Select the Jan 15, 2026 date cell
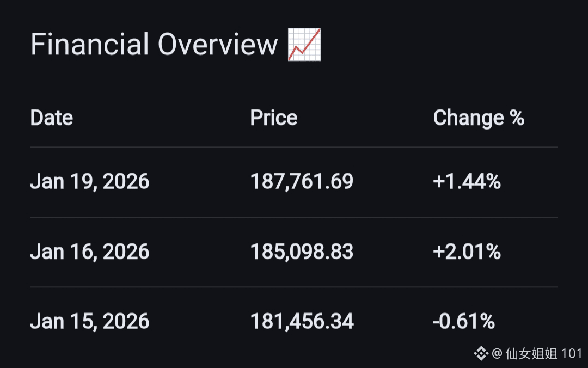This screenshot has width=588, height=368. pos(89,321)
